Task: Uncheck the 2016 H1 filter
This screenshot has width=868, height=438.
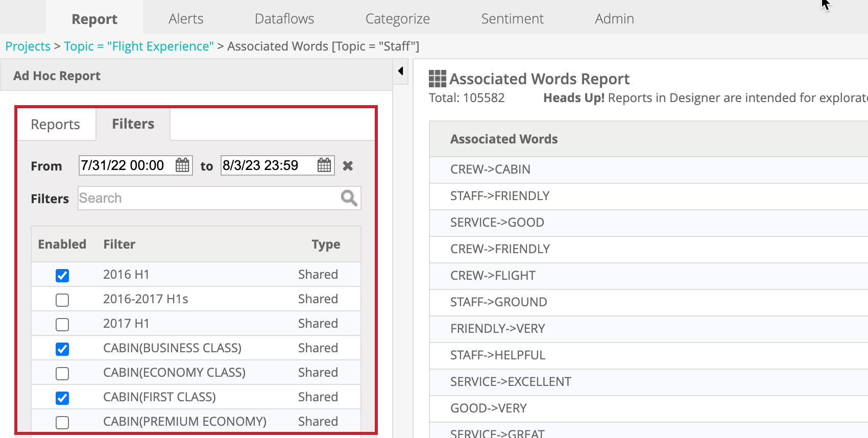Action: click(62, 276)
